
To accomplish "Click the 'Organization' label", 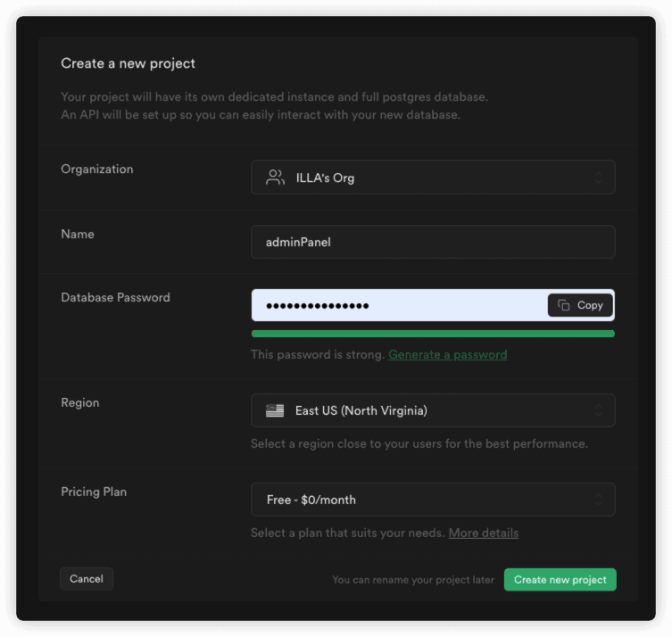I will coord(97,170).
